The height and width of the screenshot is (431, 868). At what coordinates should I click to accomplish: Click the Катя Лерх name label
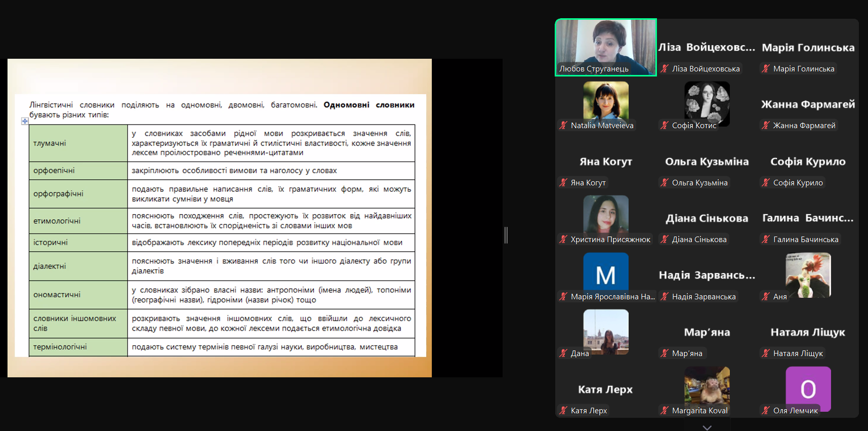(x=589, y=411)
